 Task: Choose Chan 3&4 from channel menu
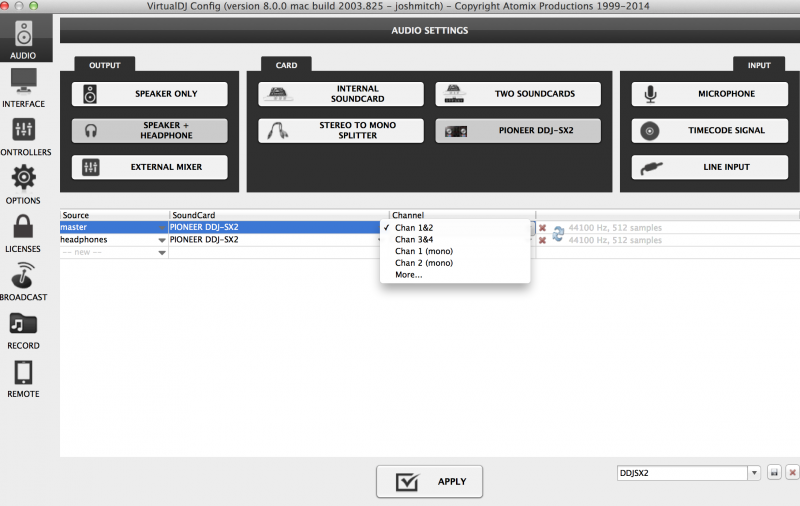tap(414, 239)
